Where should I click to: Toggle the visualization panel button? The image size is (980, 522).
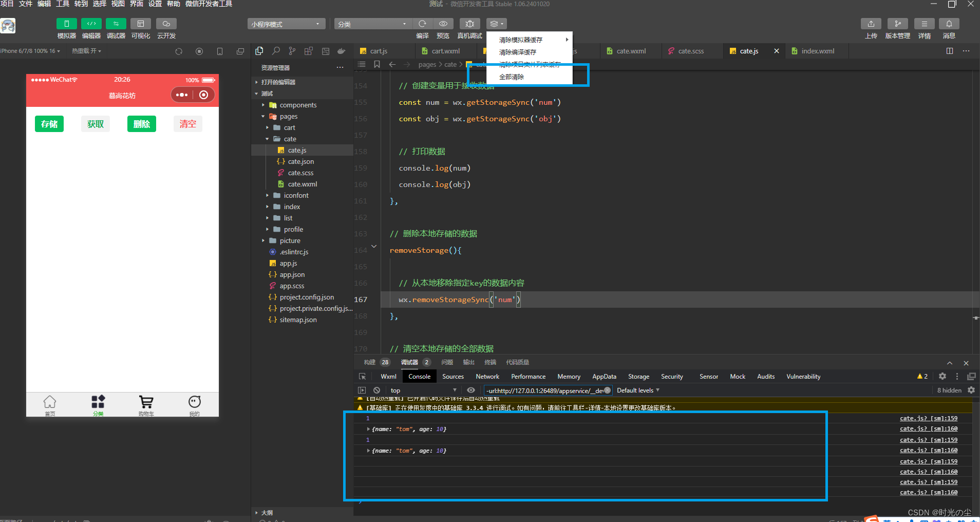coord(140,24)
